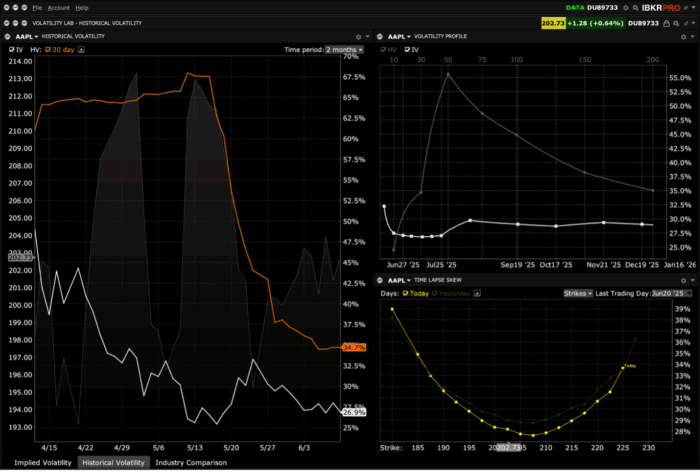Expand the Volatility Profile panel menu arrow
The width and height of the screenshot is (700, 472).
click(693, 37)
